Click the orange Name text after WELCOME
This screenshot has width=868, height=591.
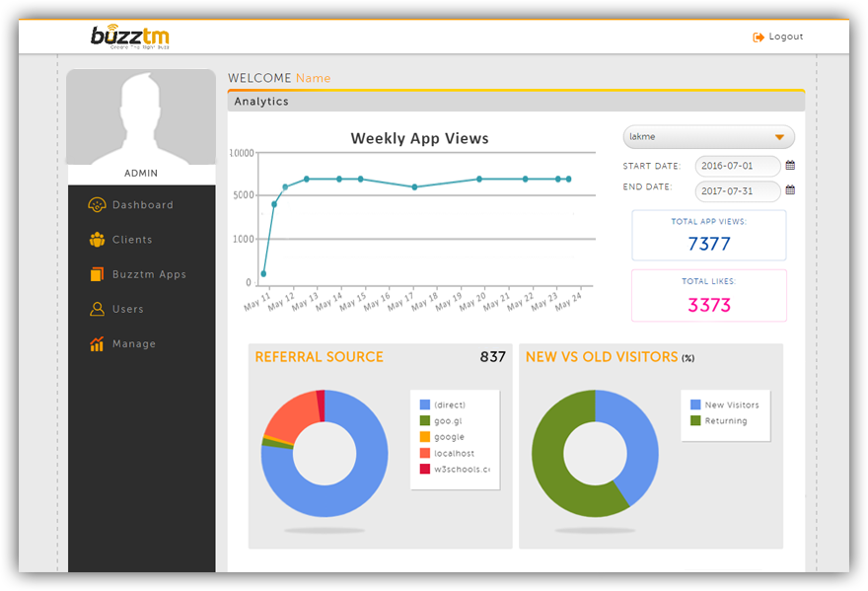point(314,78)
